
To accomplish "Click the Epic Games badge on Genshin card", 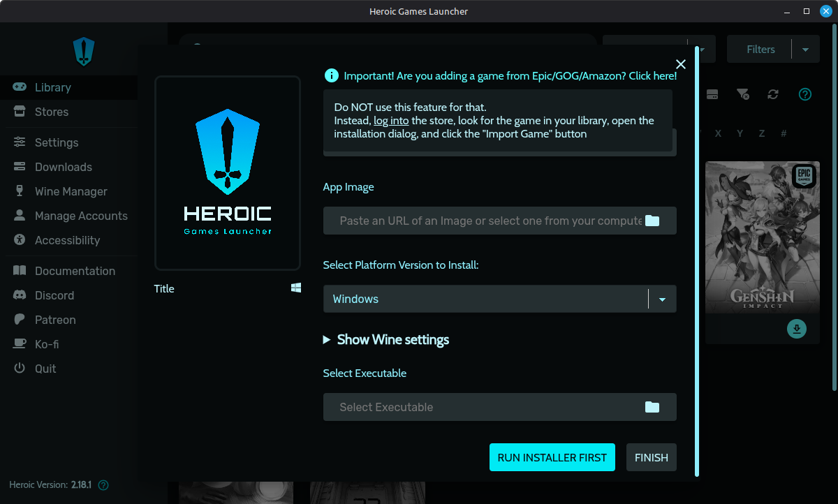I will (804, 175).
